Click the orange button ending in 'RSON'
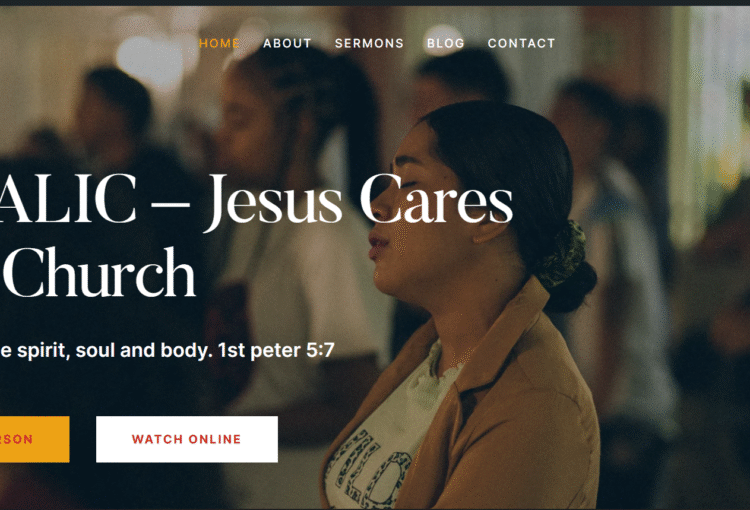Image resolution: width=750 pixels, height=510 pixels. 34,439
